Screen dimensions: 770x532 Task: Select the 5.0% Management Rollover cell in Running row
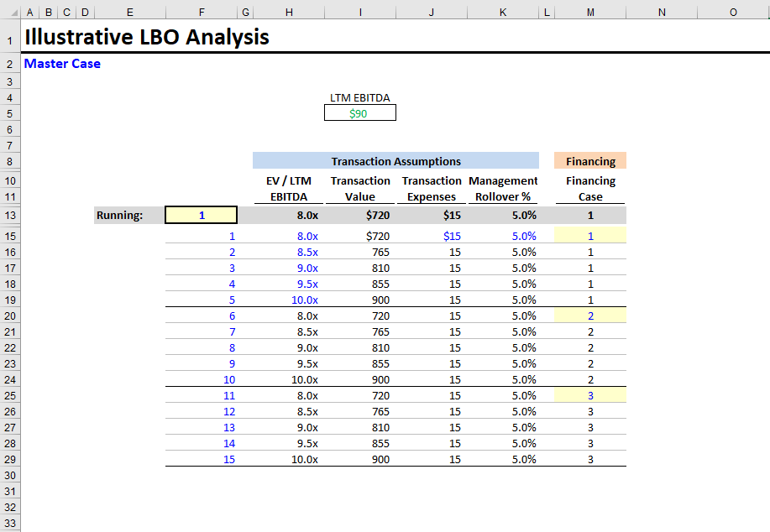pyautogui.click(x=503, y=215)
